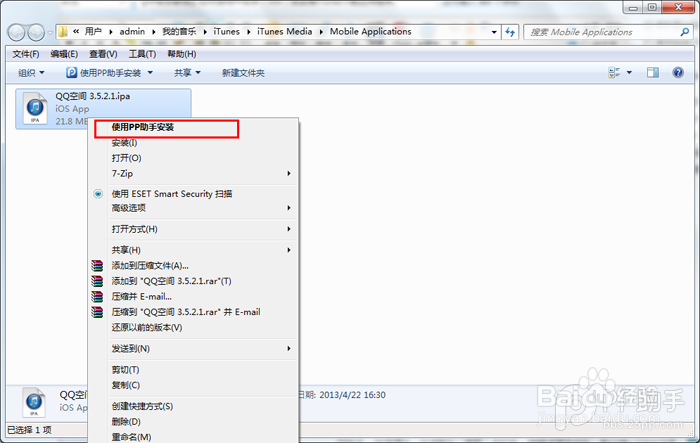The width and height of the screenshot is (700, 443).
Task: Click the Back navigation arrow button
Action: (17, 32)
